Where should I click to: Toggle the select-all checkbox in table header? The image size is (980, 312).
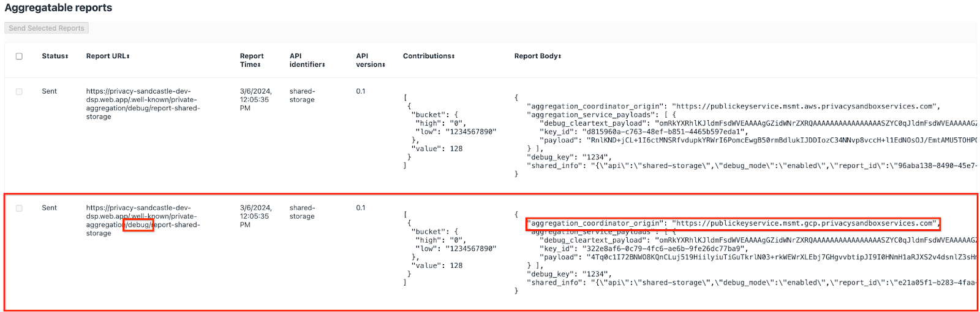click(19, 56)
